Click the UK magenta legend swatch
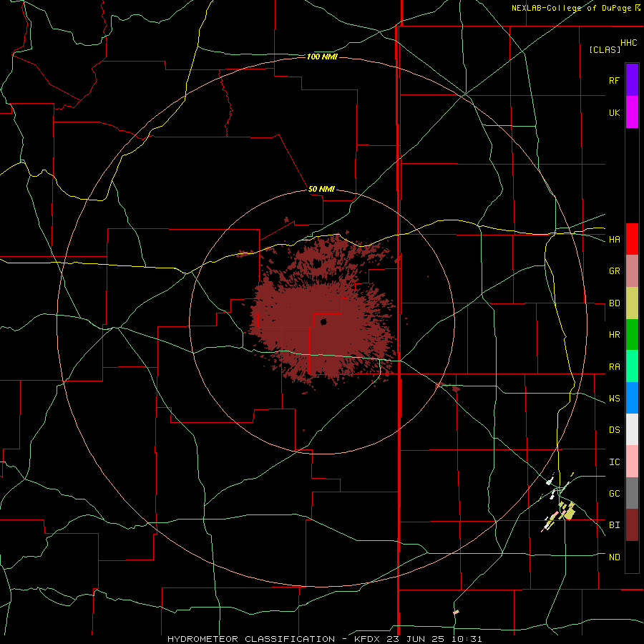This screenshot has width=644, height=644. [632, 112]
